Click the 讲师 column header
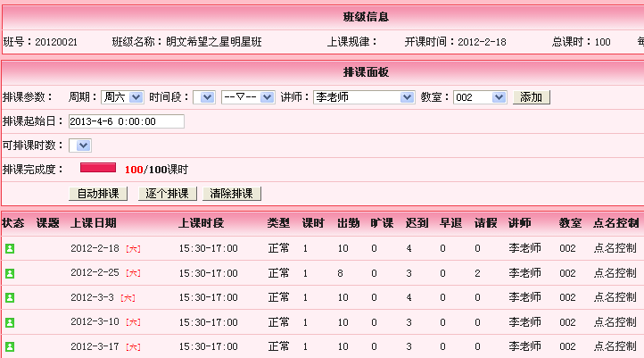This screenshot has height=358, width=644. point(519,223)
